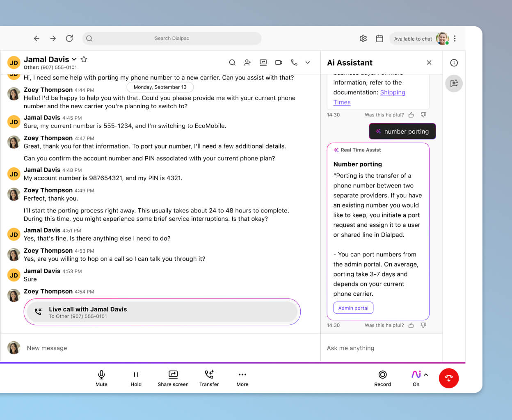Open the More menu in call controls
Image resolution: width=512 pixels, height=420 pixels.
pos(242,377)
